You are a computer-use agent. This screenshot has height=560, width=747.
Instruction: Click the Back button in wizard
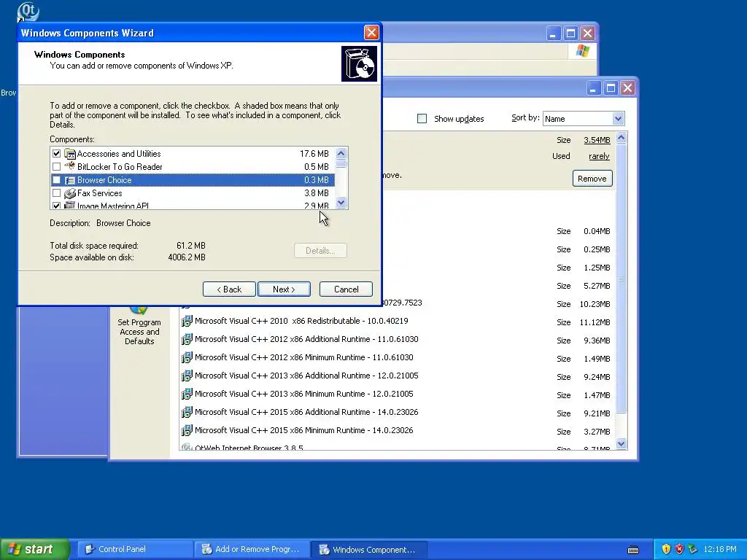click(x=229, y=289)
